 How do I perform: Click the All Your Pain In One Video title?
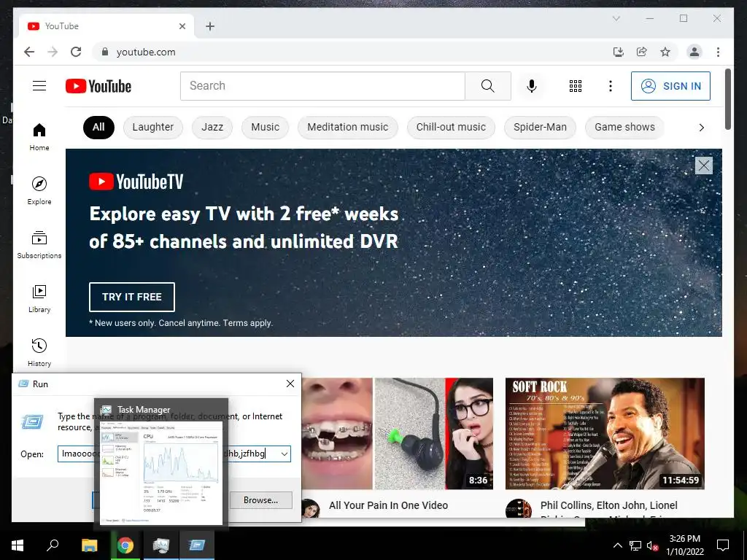coord(388,505)
